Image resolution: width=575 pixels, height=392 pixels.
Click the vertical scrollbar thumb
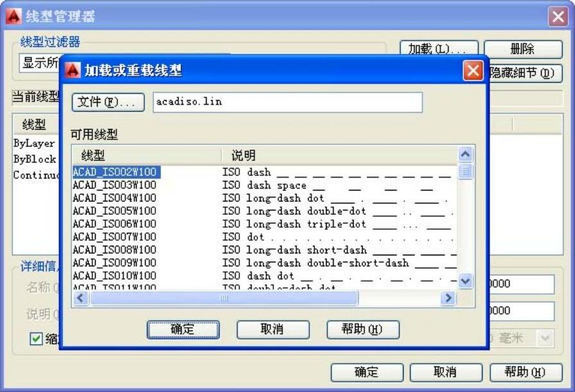pyautogui.click(x=465, y=171)
